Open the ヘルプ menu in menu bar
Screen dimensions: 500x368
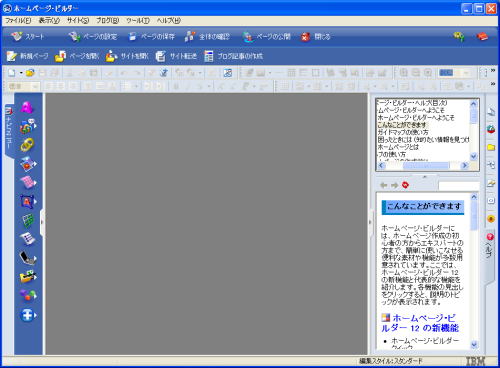point(169,21)
